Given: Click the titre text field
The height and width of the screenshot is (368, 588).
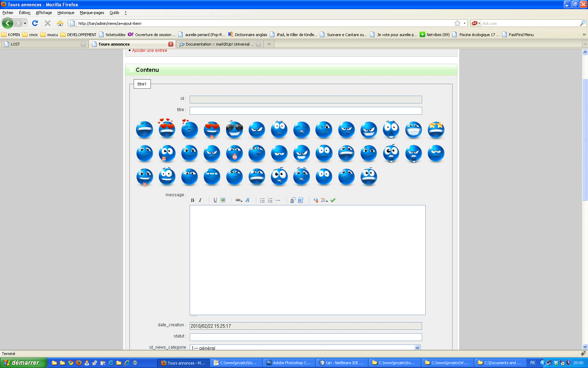Looking at the screenshot, I should (x=306, y=111).
